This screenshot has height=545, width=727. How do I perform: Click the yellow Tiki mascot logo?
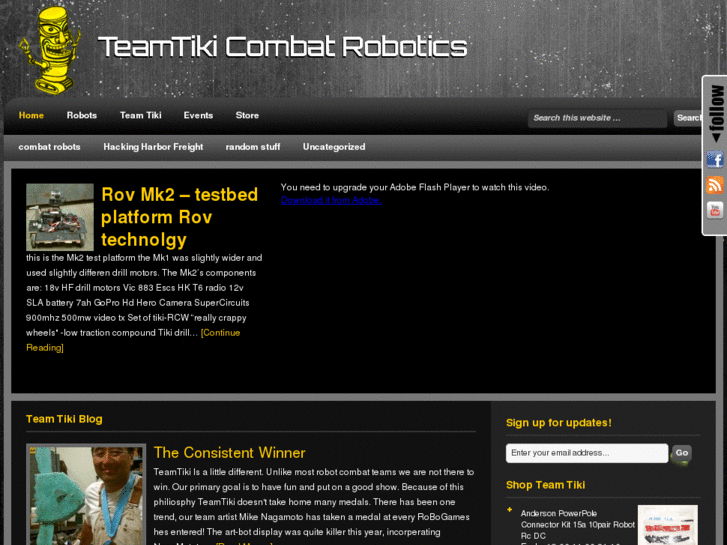click(x=50, y=50)
